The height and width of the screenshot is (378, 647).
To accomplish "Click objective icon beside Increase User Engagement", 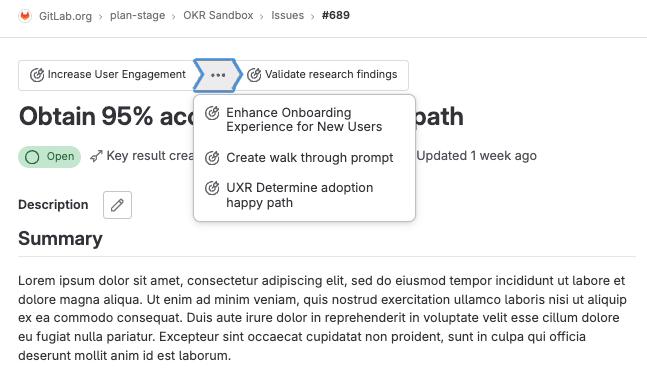I will pyautogui.click(x=37, y=75).
